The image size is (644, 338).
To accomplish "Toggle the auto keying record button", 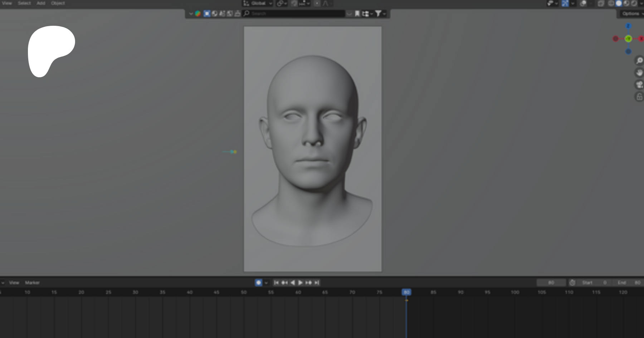I will tap(258, 283).
